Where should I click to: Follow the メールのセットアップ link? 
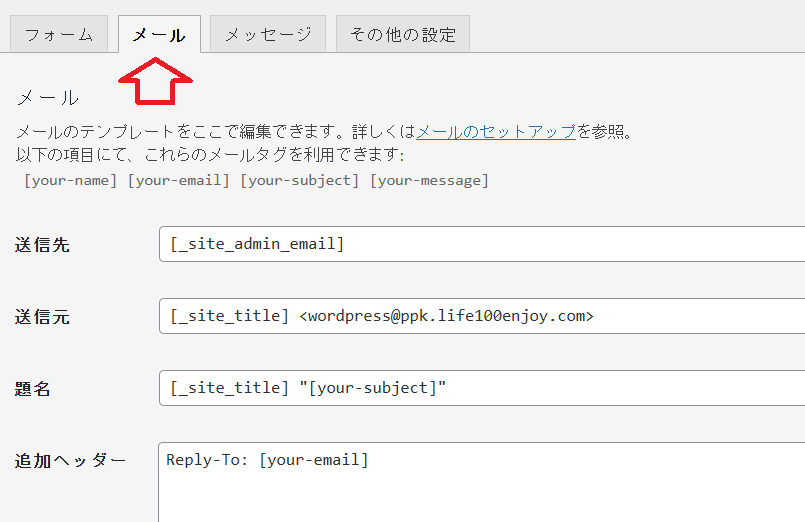point(496,132)
